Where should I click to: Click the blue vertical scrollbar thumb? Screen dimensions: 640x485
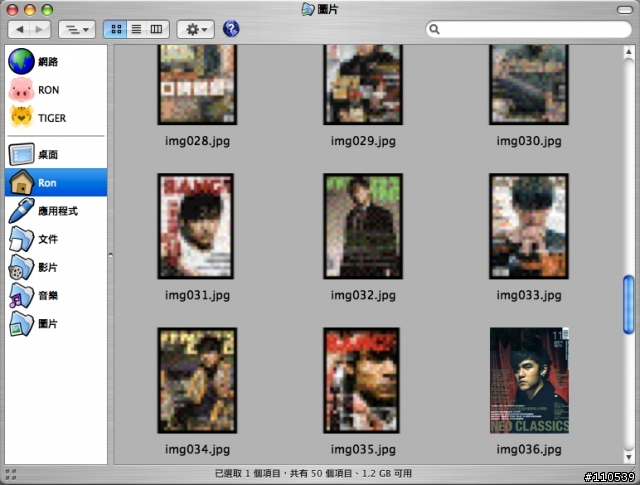628,305
